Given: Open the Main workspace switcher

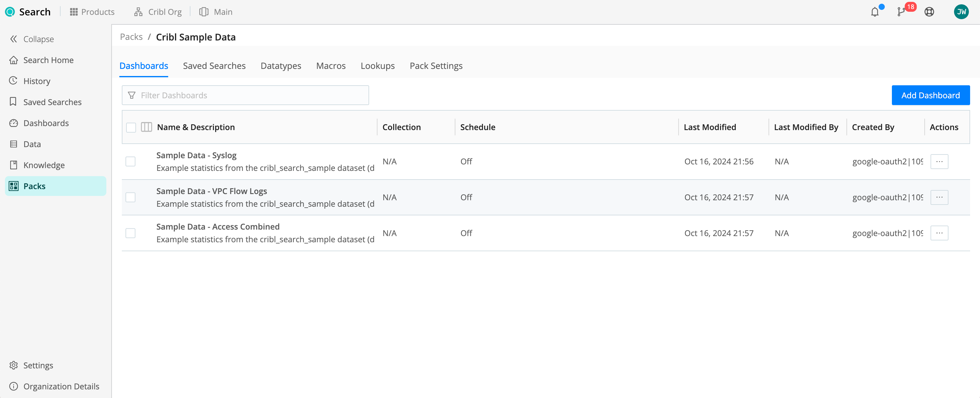Looking at the screenshot, I should pyautogui.click(x=215, y=12).
